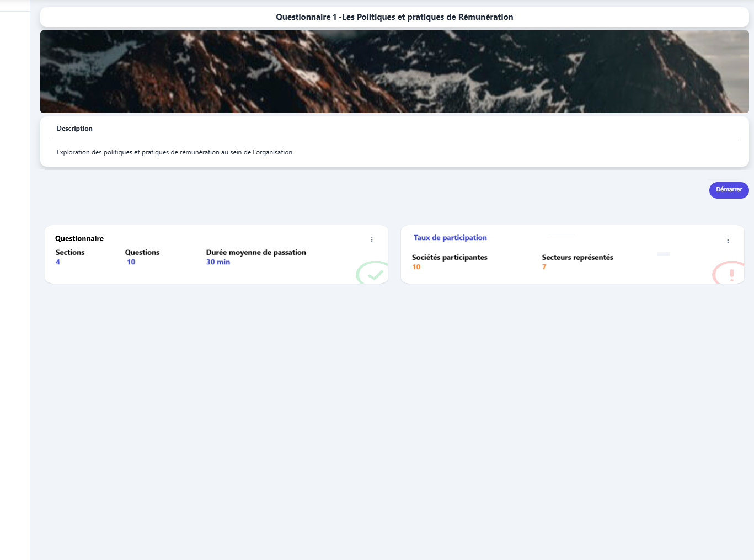Image resolution: width=754 pixels, height=560 pixels.
Task: Click the red exclamation alert icon
Action: click(x=731, y=274)
